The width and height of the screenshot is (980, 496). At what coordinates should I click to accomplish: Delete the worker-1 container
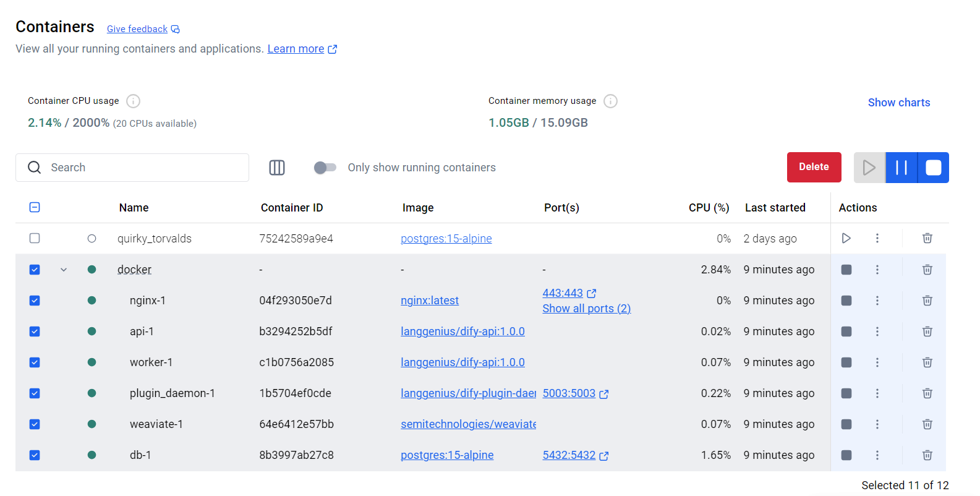pyautogui.click(x=927, y=362)
